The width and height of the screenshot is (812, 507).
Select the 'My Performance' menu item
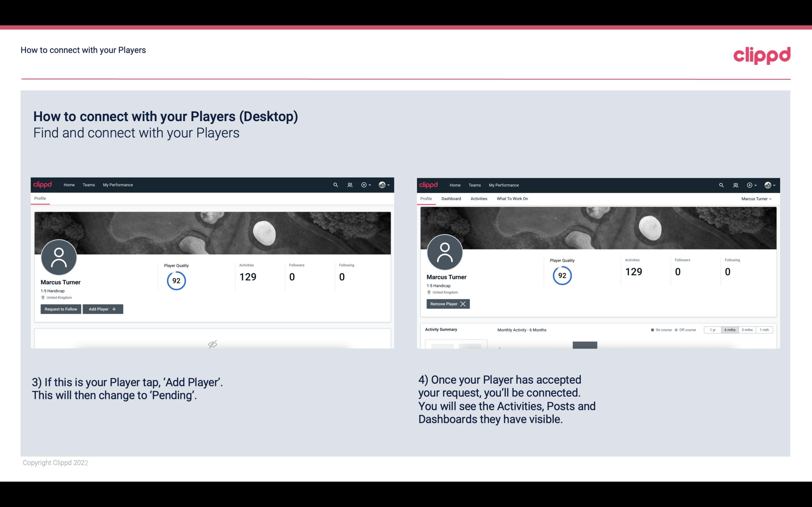click(x=117, y=184)
